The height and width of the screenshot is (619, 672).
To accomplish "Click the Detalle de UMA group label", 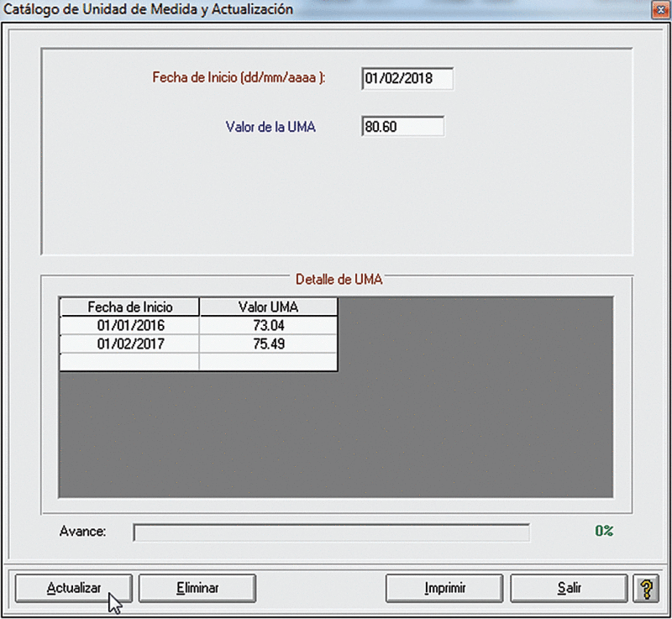I will [x=339, y=280].
